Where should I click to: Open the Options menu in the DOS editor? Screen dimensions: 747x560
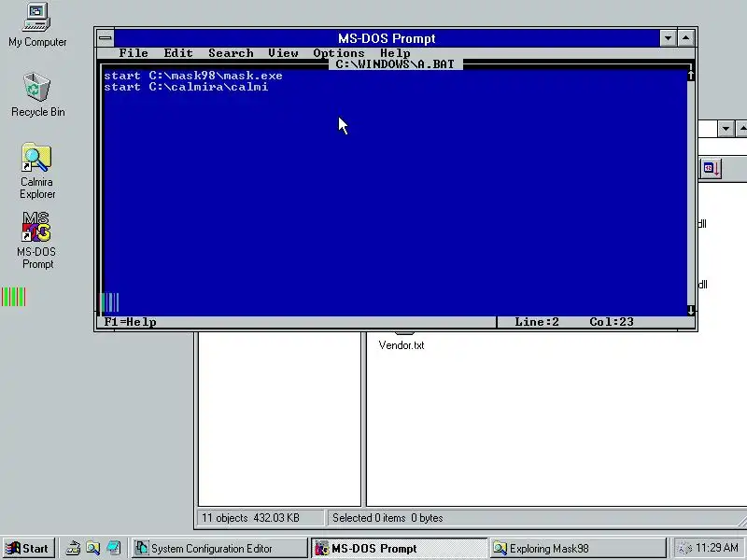(x=339, y=53)
